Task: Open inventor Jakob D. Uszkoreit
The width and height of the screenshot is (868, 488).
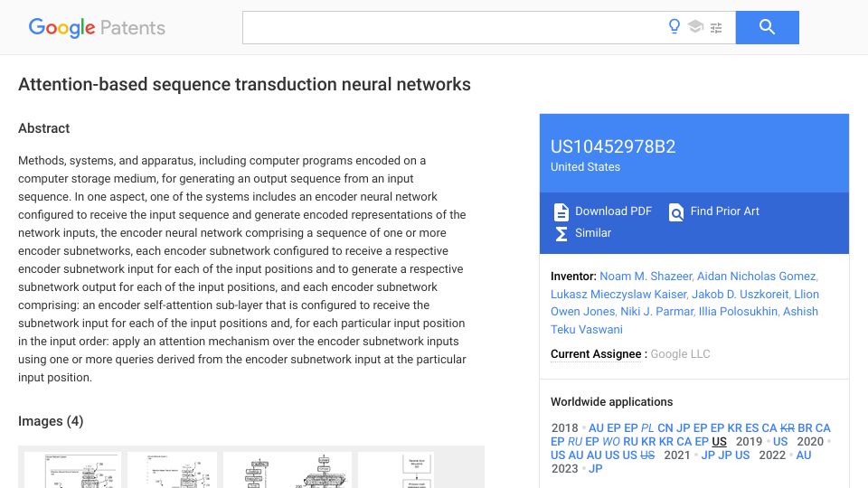Action: [741, 295]
